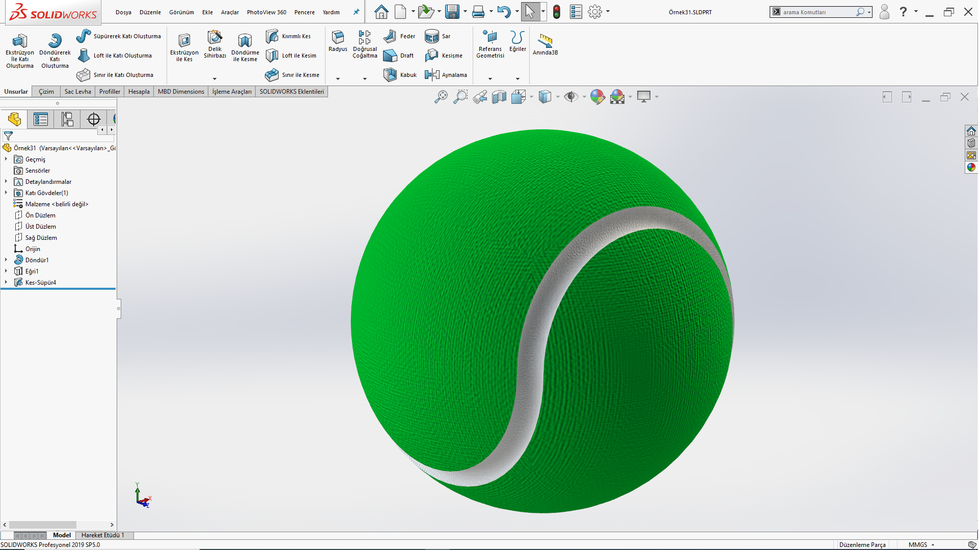Expand the Döndür1 feature node
This screenshot has width=980, height=550.
[6, 260]
